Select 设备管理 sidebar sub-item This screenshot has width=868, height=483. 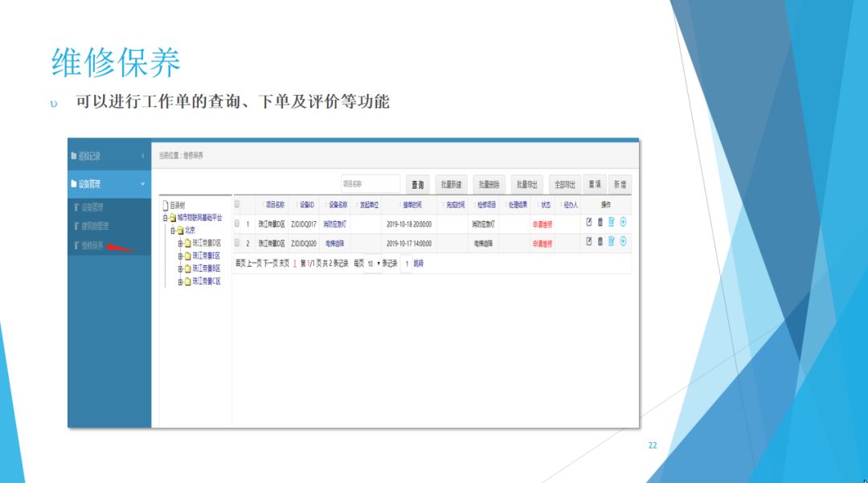click(92, 207)
